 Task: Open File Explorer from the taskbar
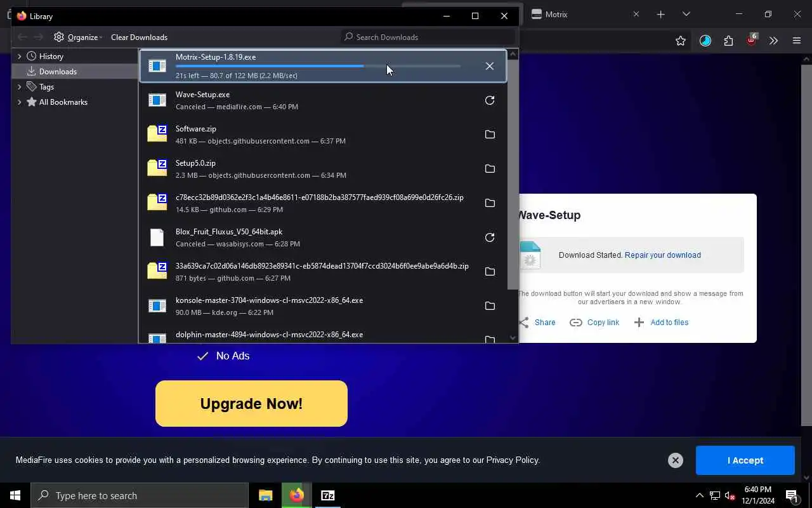[265, 495]
